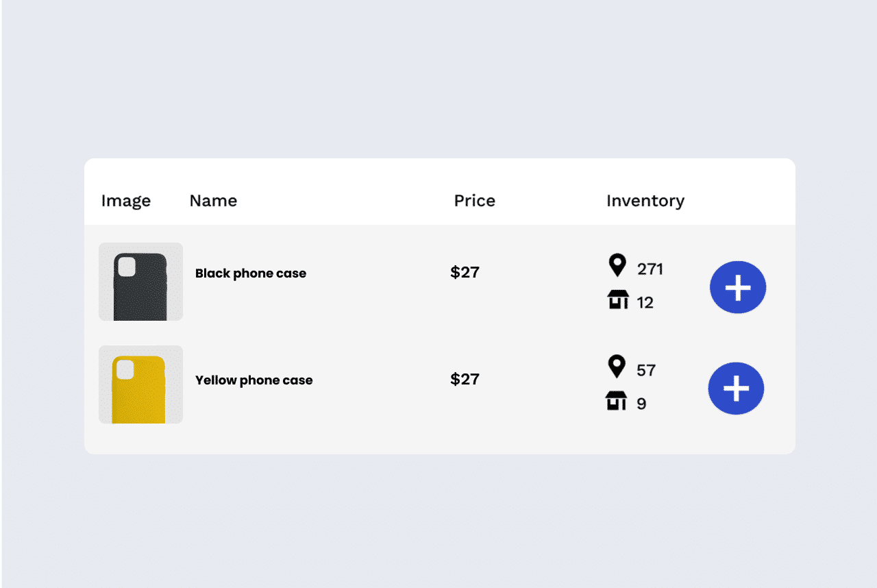Open the Yellow phone case product name
The width and height of the screenshot is (877, 588).
point(254,380)
